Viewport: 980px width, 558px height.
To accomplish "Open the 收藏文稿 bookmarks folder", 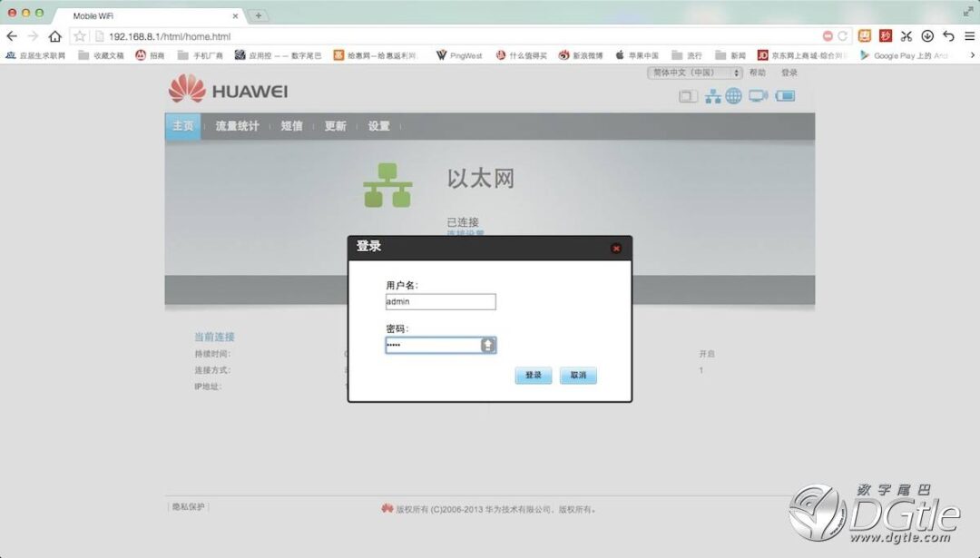I will (x=101, y=55).
